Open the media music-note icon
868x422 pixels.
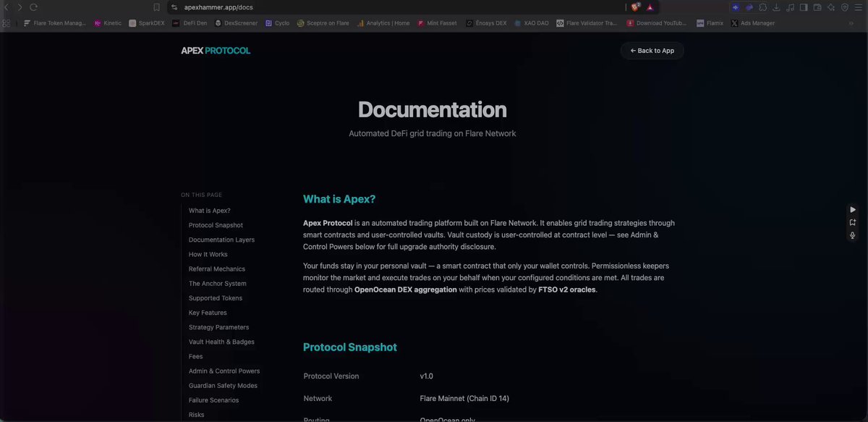click(x=790, y=7)
